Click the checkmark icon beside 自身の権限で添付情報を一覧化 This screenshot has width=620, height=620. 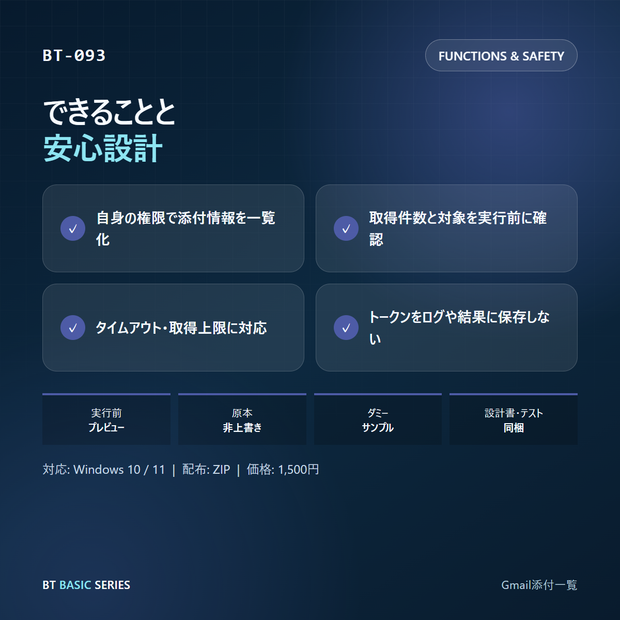point(73,228)
